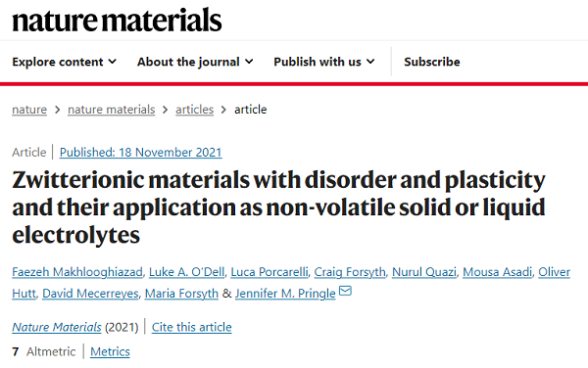Open author Faezeh Makhlooghiazad's profile
Image resolution: width=588 pixels, height=368 pixels.
coord(77,272)
